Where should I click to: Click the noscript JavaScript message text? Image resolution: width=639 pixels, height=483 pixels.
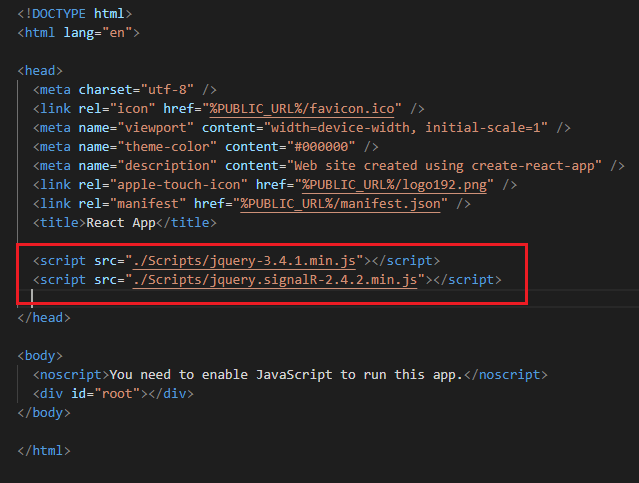[284, 374]
